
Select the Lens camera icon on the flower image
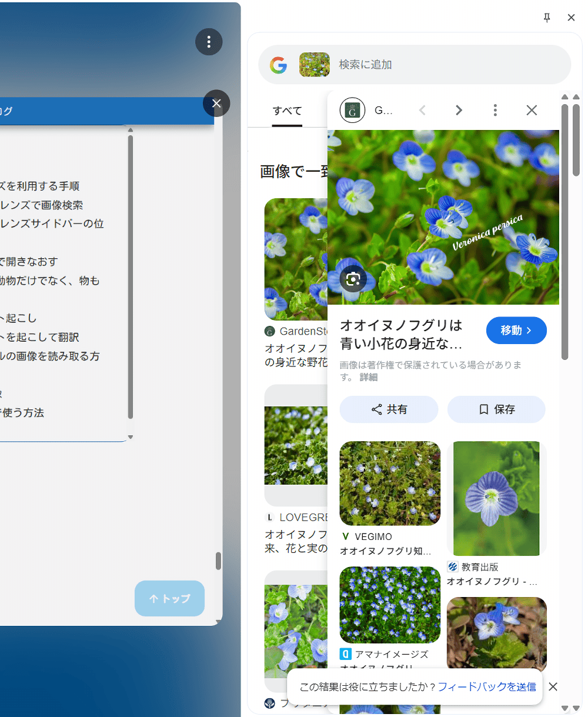click(x=353, y=279)
